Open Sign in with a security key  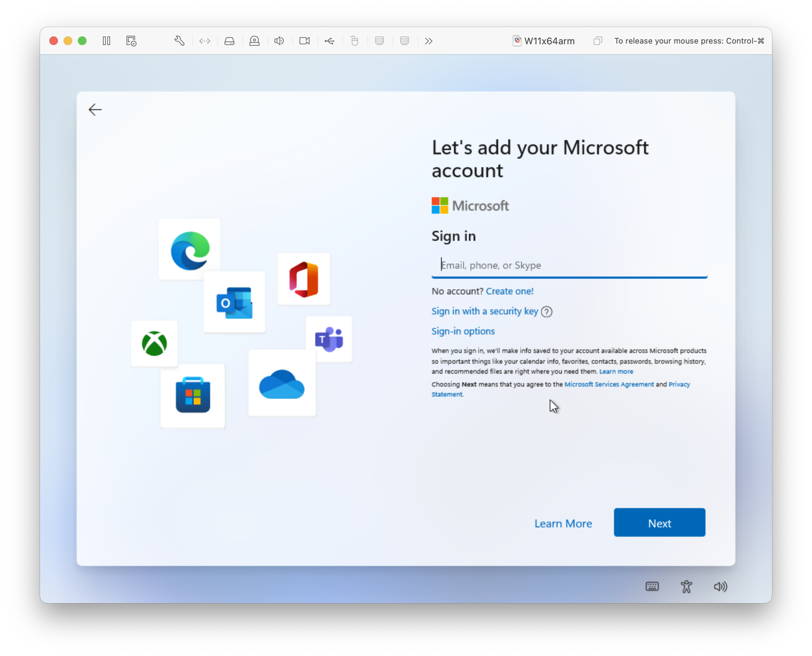pos(484,311)
